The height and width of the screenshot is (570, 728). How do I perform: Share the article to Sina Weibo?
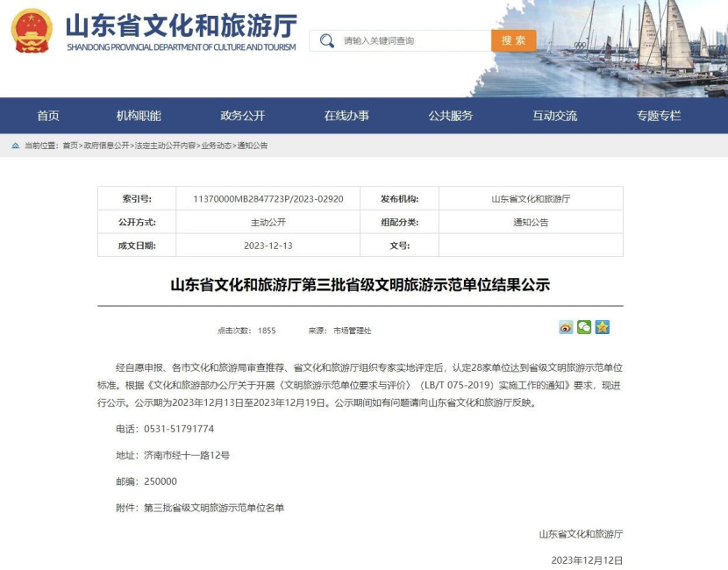point(566,327)
